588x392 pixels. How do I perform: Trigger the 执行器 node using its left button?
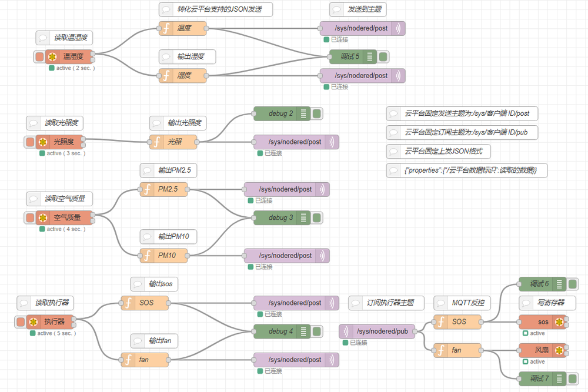coord(21,322)
